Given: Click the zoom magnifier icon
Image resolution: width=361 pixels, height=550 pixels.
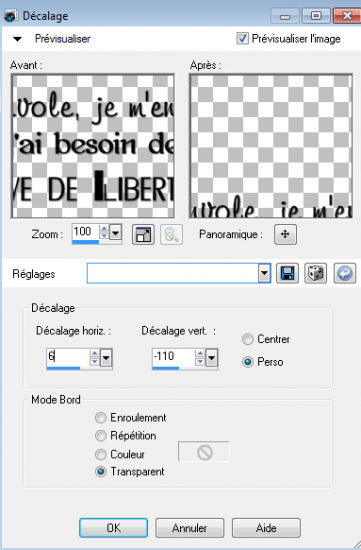Looking at the screenshot, I should [171, 234].
